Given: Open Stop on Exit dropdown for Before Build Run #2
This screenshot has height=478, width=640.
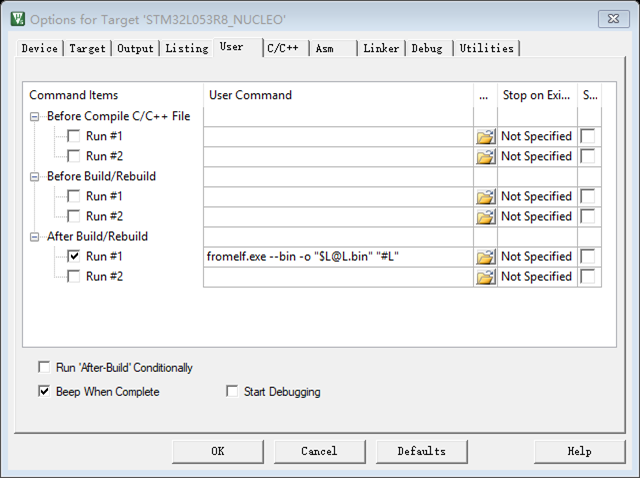Looking at the screenshot, I should coord(537,216).
